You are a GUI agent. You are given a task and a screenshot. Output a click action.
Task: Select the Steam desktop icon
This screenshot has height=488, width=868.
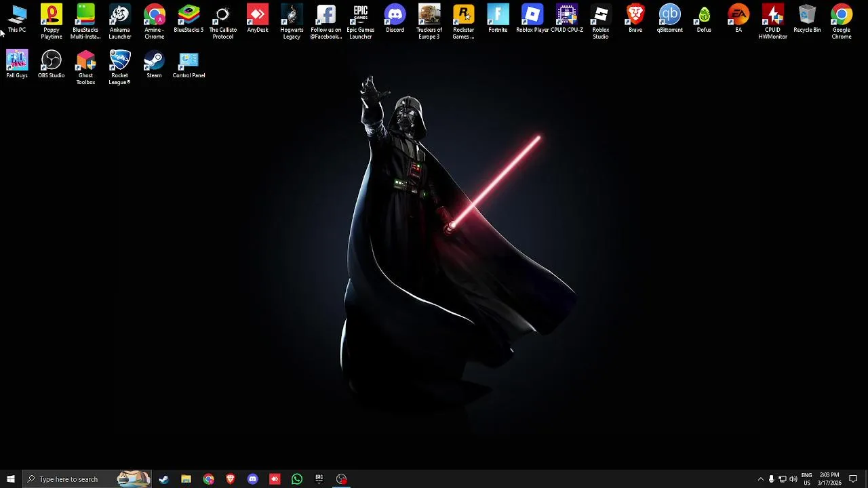[154, 64]
